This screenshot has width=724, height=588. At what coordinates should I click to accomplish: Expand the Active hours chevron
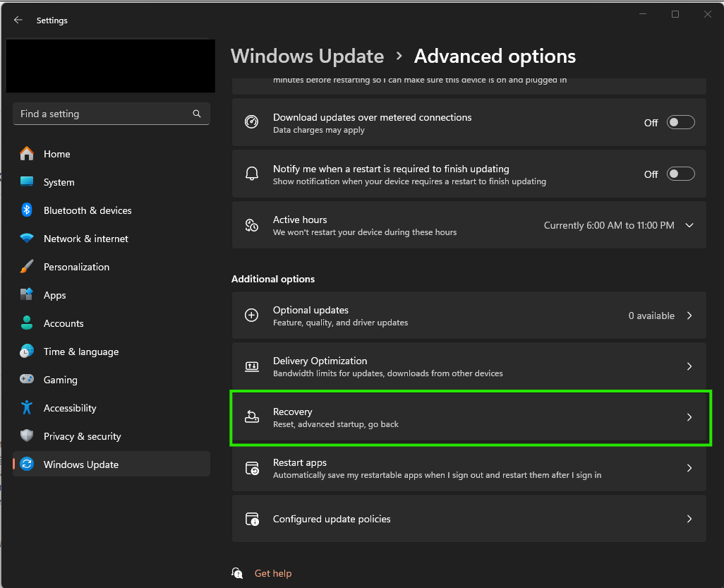pos(689,225)
